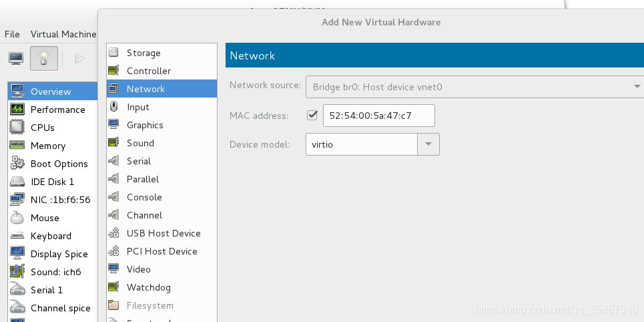Click the NIC :1b:f6:56 network icon
The image size is (644, 322).
click(17, 200)
